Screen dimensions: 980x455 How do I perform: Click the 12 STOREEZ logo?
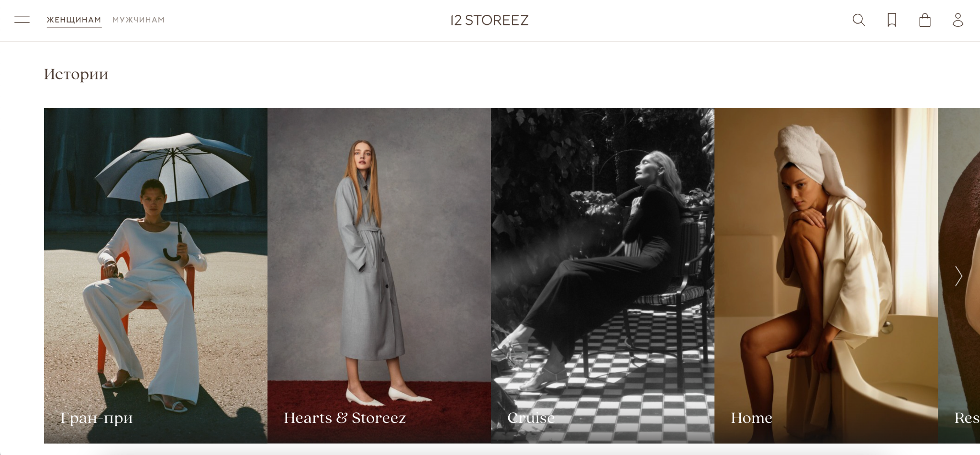click(490, 20)
